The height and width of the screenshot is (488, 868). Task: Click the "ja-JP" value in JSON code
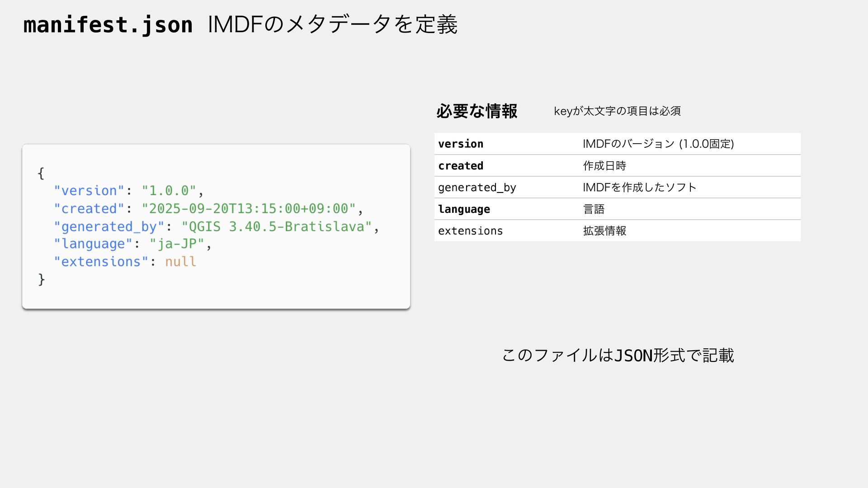pyautogui.click(x=177, y=244)
